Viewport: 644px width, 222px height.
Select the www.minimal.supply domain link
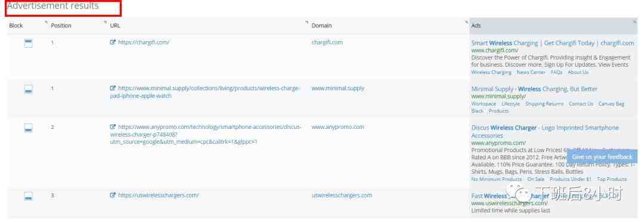(338, 88)
